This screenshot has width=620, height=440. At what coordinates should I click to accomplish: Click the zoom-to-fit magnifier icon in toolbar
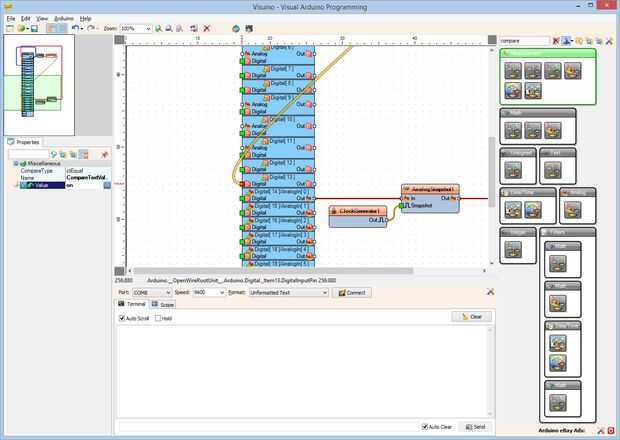[x=179, y=28]
